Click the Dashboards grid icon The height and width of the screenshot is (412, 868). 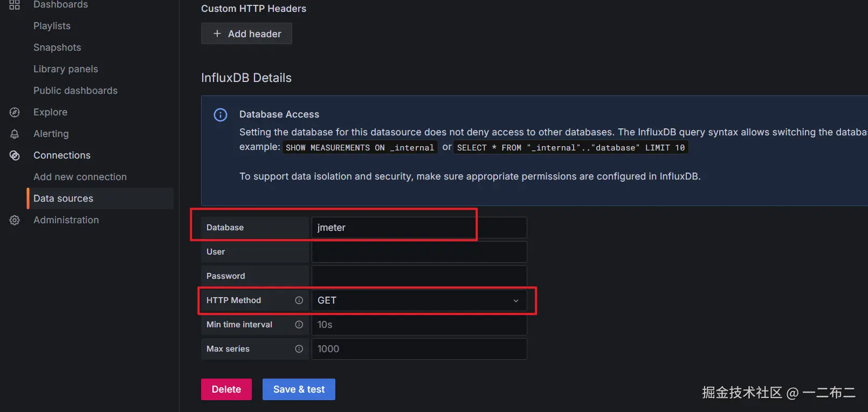click(x=15, y=5)
